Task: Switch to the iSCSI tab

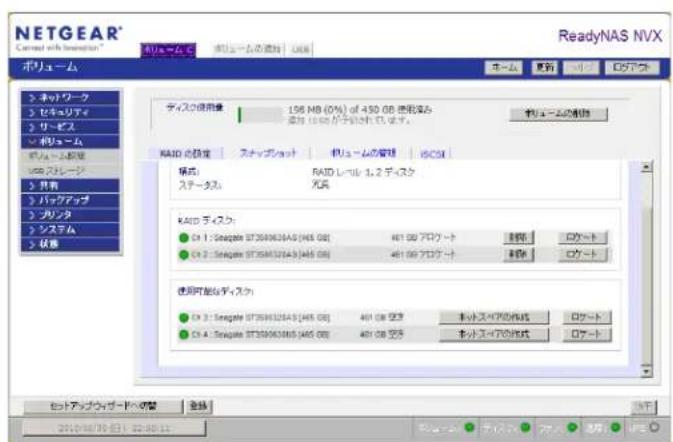Action: coord(433,154)
